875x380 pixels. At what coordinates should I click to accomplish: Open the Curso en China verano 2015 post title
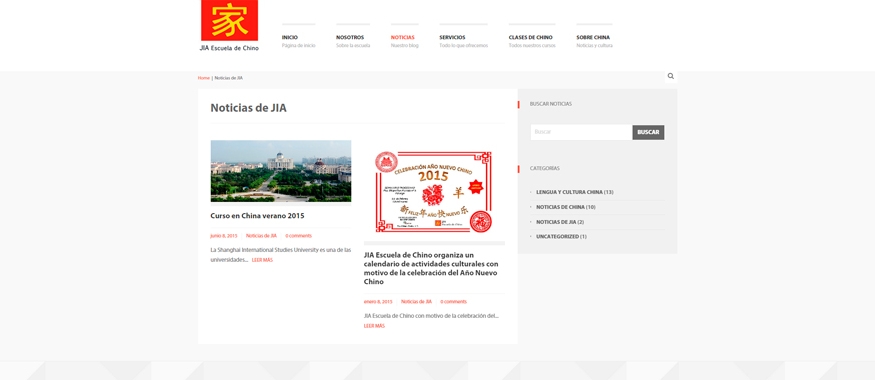[x=257, y=216]
